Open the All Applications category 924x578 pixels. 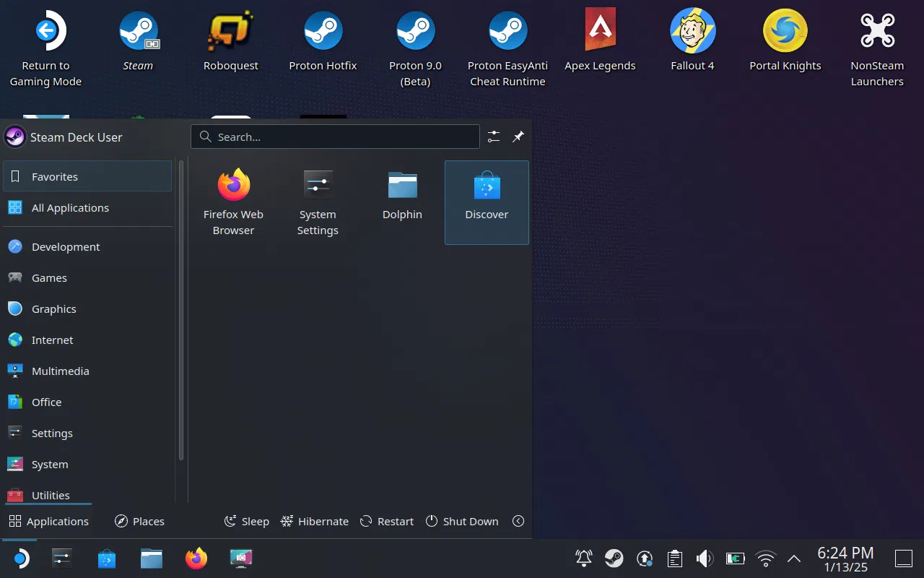[x=87, y=207]
